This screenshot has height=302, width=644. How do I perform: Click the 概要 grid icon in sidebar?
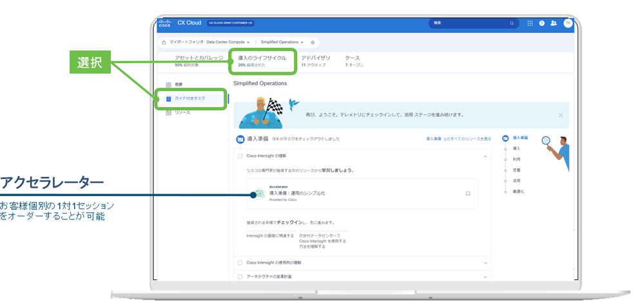pos(168,85)
